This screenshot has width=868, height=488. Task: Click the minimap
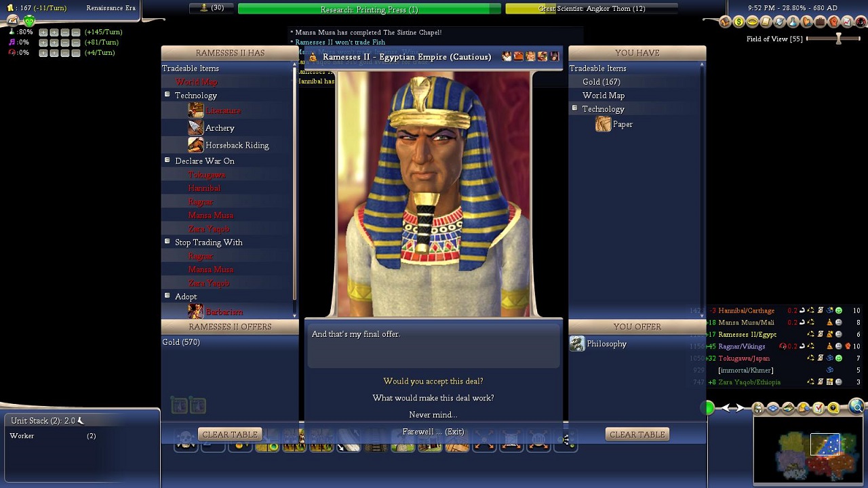point(809,450)
